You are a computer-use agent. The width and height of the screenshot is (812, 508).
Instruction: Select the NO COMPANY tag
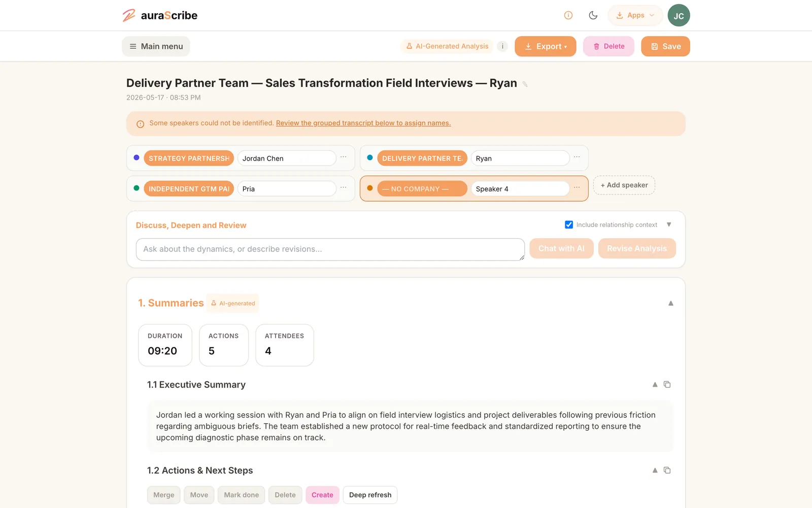pos(422,188)
